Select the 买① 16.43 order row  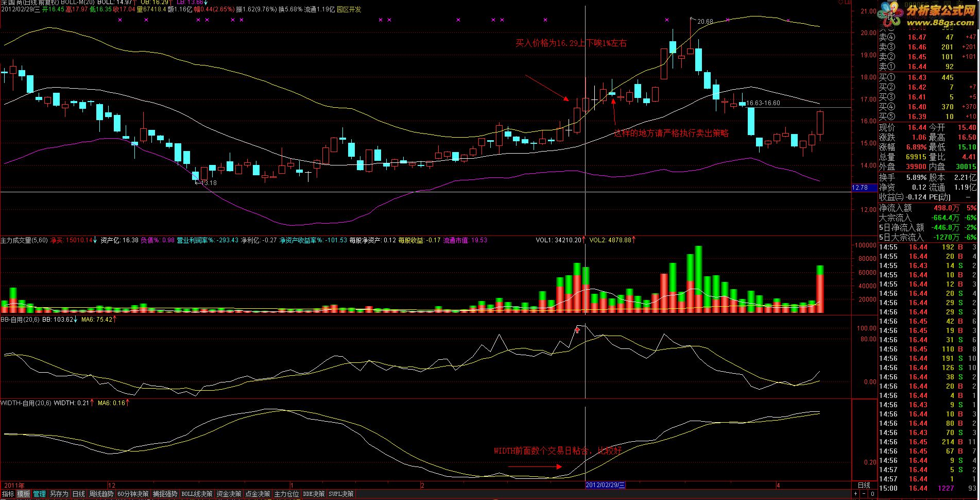927,77
